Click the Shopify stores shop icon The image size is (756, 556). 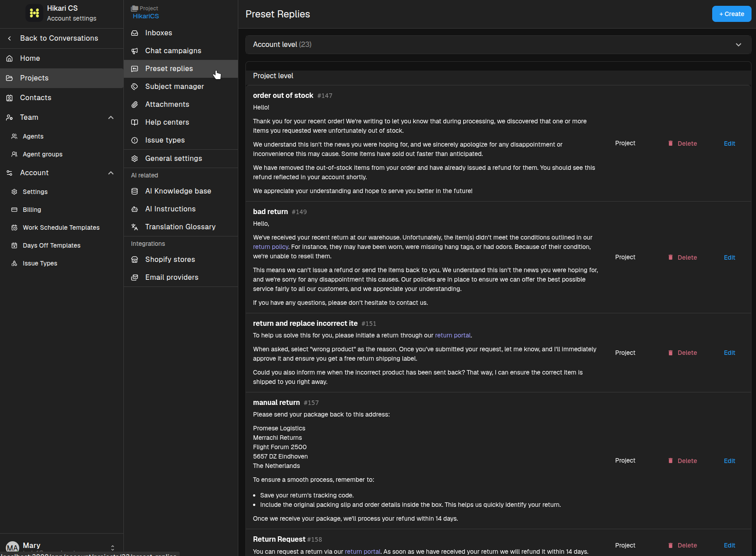click(135, 260)
